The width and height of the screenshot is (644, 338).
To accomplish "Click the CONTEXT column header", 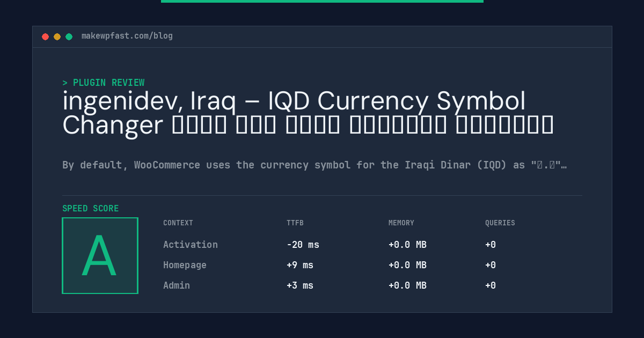I will pyautogui.click(x=178, y=223).
